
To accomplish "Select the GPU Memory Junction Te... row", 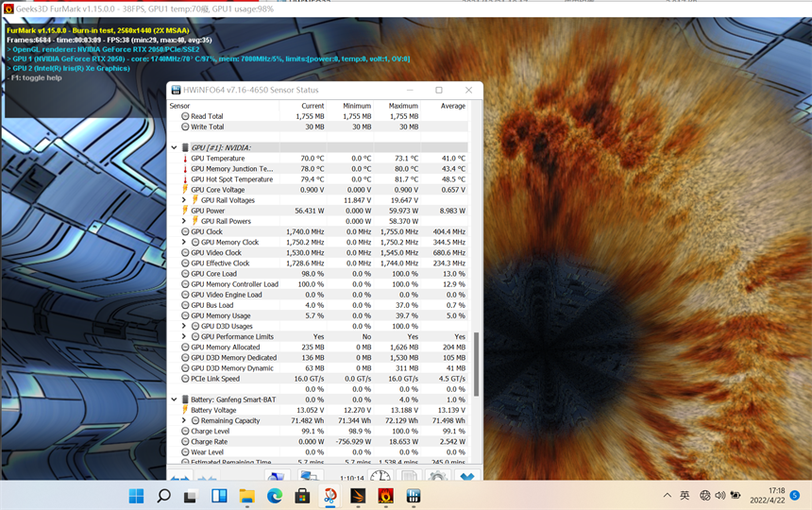I will click(x=317, y=169).
